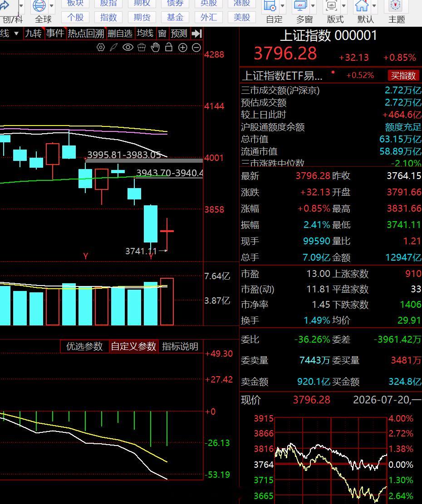Click the latest red-outlined volume bar
The image size is (422, 504).
167,302
